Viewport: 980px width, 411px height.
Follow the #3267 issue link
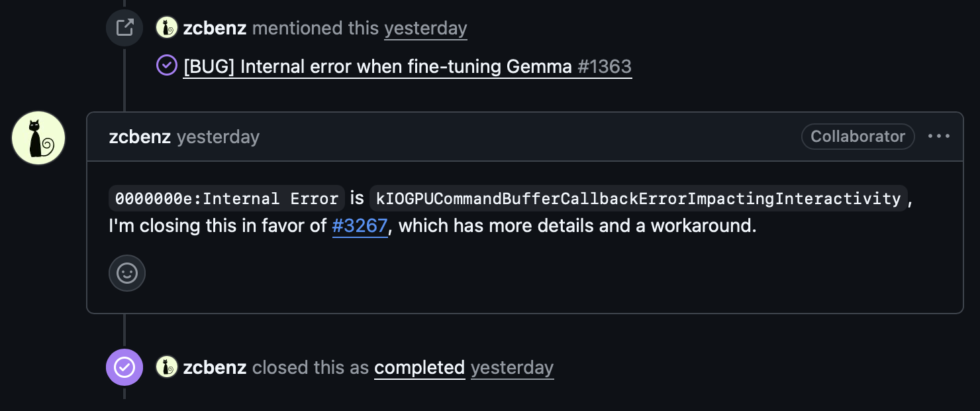pyautogui.click(x=360, y=226)
